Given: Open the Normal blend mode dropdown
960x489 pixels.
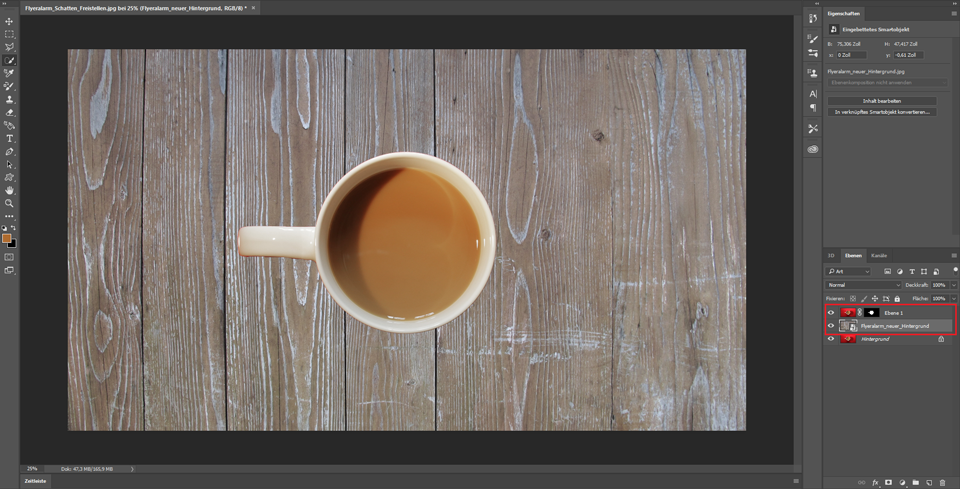Looking at the screenshot, I should tap(863, 285).
